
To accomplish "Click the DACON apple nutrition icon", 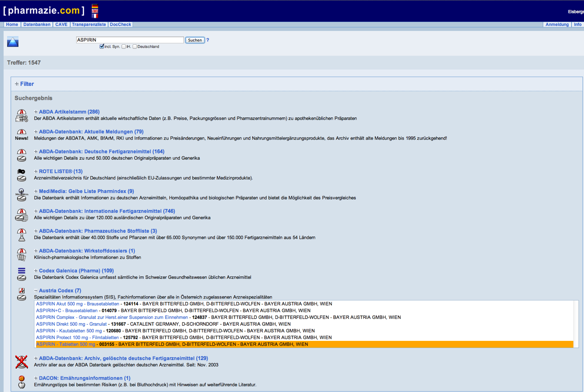I will [21, 382].
